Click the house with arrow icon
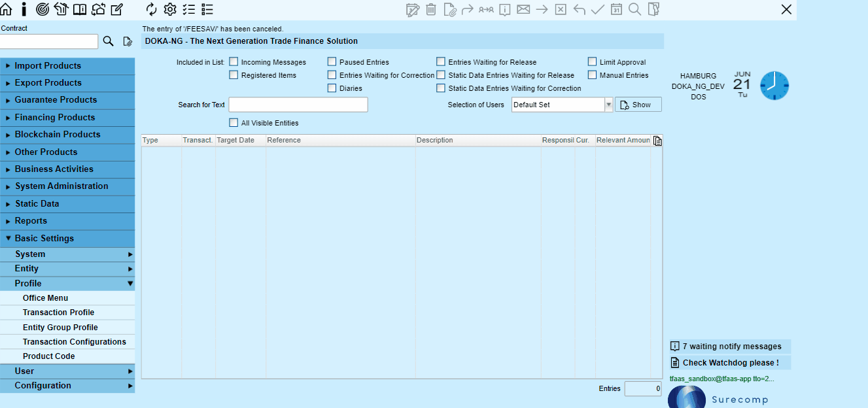 (61, 9)
